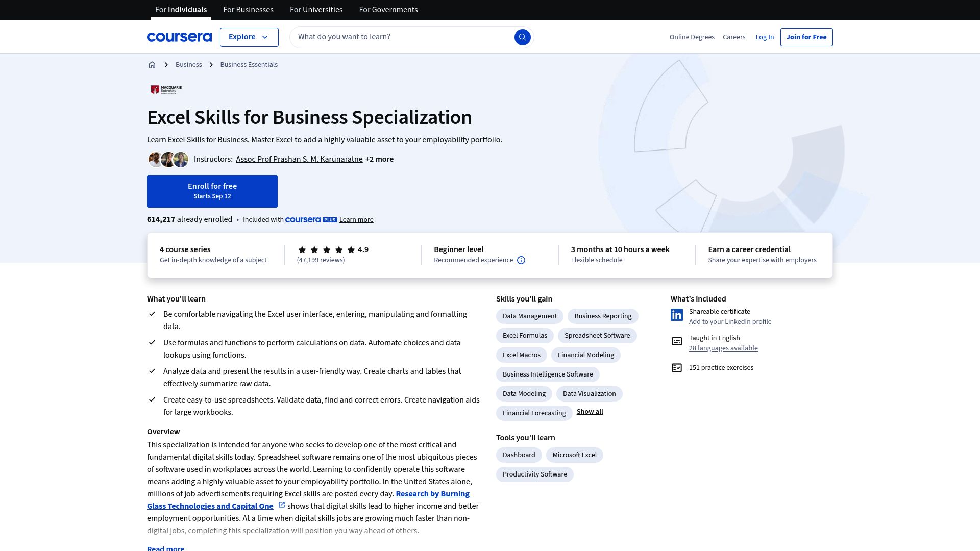This screenshot has width=980, height=551.
Task: Click the search magnifier button
Action: coord(522,37)
